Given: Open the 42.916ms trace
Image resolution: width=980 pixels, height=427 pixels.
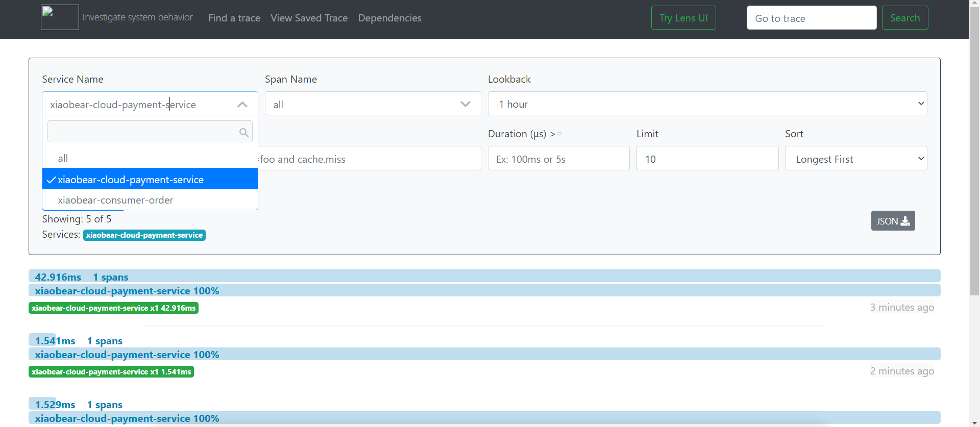Looking at the screenshot, I should click(484, 277).
